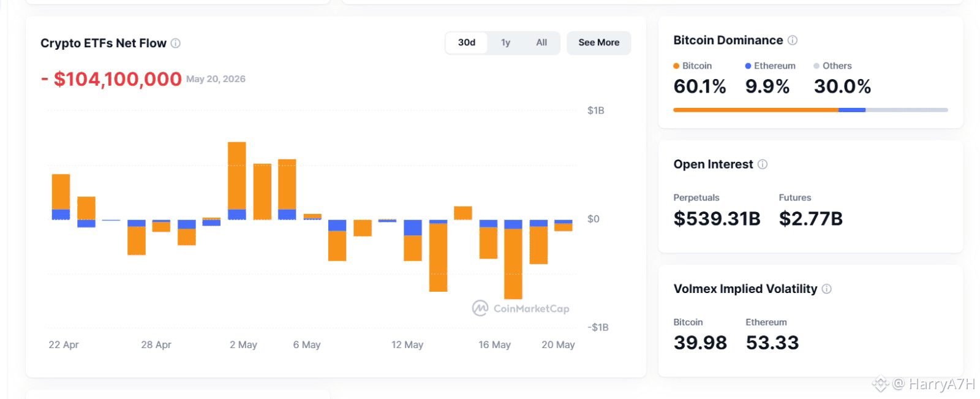Image resolution: width=980 pixels, height=399 pixels.
Task: Click the Bitcoin dominance bar orange segment
Action: [x=756, y=110]
